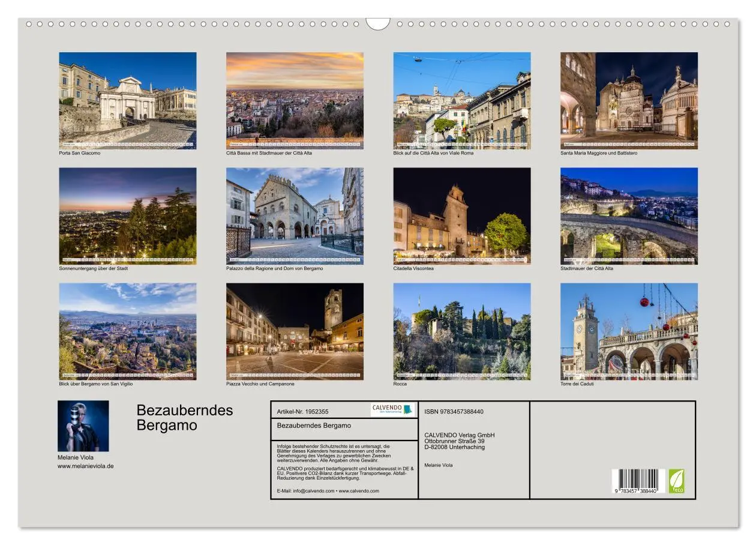The width and height of the screenshot is (756, 545).
Task: Select the Torre dei Caduti image
Action: 629,330
